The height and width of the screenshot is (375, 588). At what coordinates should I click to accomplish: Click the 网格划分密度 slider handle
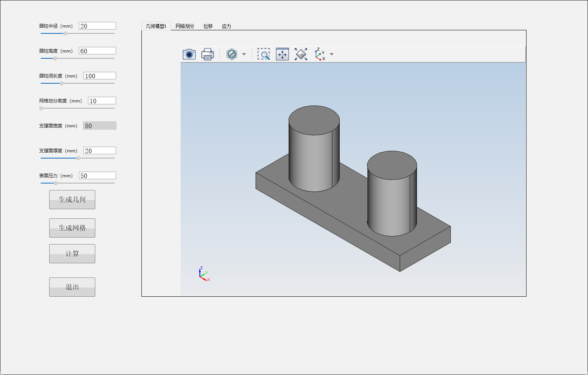coord(41,108)
